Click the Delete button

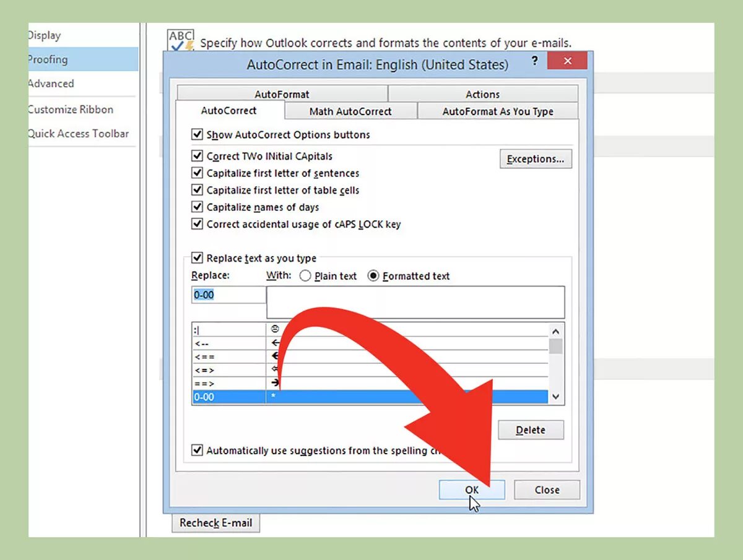click(x=531, y=430)
